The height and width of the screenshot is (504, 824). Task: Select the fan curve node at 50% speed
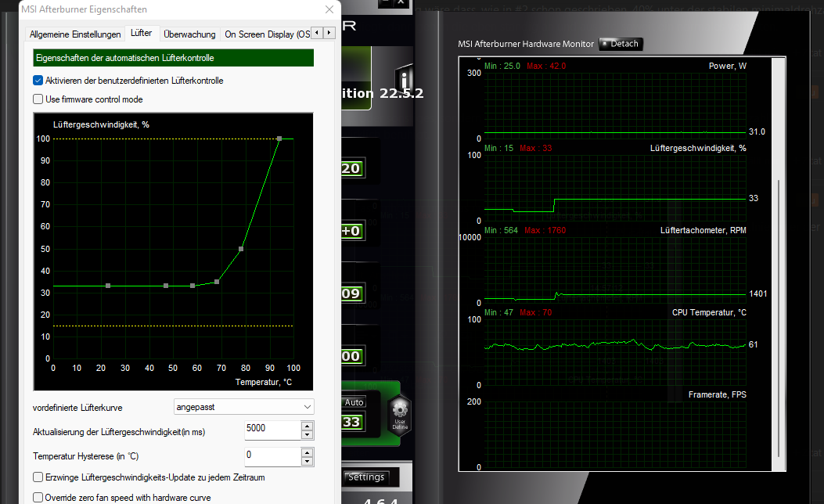coord(241,249)
